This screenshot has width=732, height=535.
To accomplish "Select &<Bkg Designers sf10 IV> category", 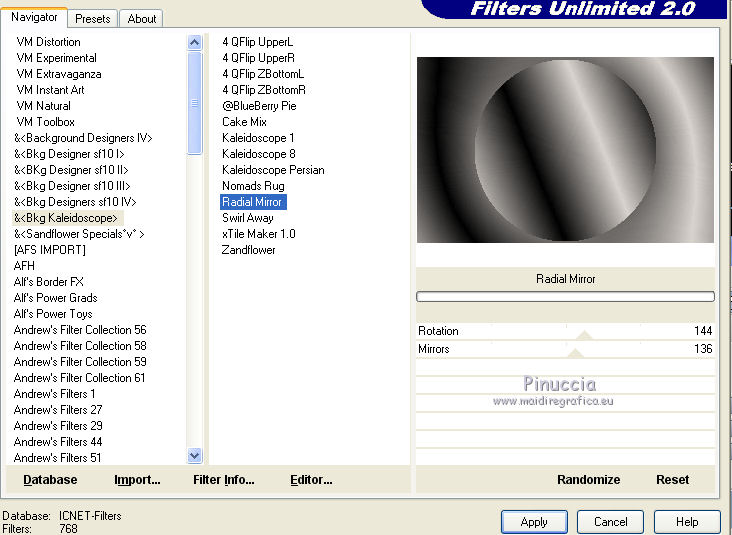I will (75, 202).
